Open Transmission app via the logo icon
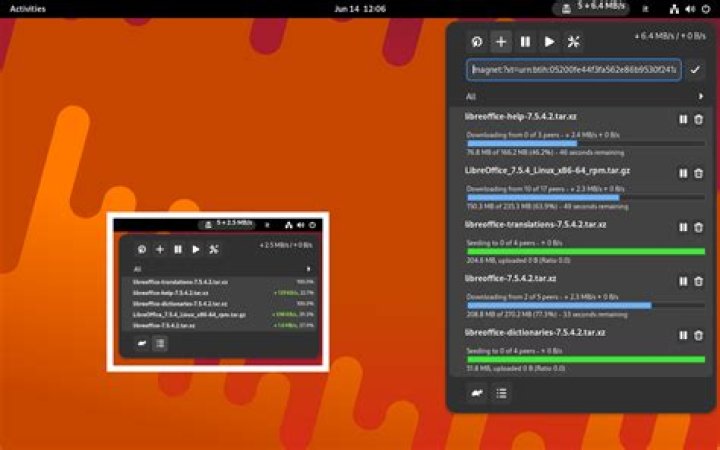Viewport: 720px width, 450px height. click(477, 42)
